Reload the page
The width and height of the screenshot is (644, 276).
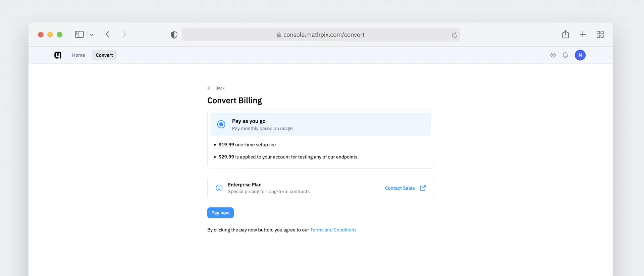(x=454, y=35)
